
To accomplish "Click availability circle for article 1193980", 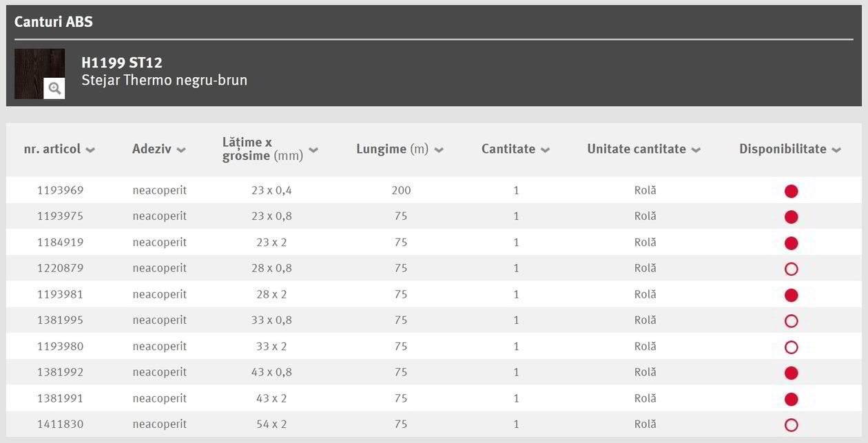I will (x=791, y=347).
